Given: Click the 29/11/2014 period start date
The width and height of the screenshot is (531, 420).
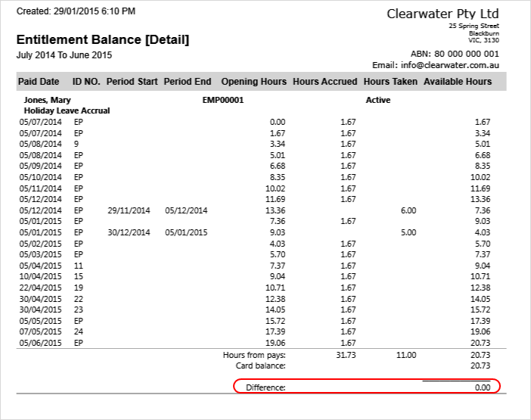Looking at the screenshot, I should pos(129,210).
